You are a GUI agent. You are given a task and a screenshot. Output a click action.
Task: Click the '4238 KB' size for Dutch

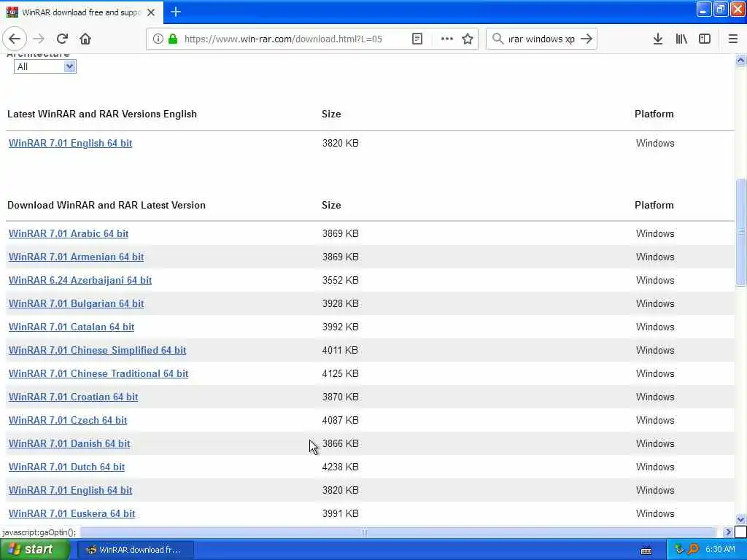(x=340, y=467)
